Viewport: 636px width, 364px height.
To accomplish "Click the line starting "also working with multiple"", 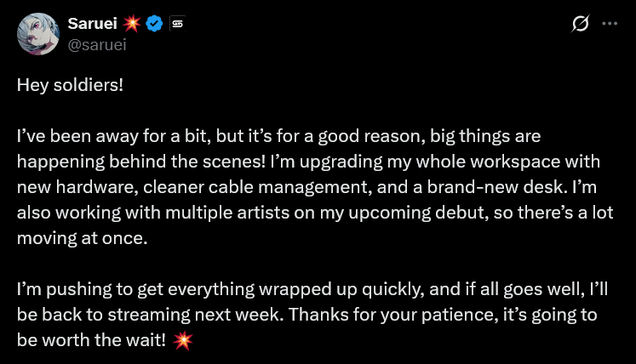I will [315, 213].
